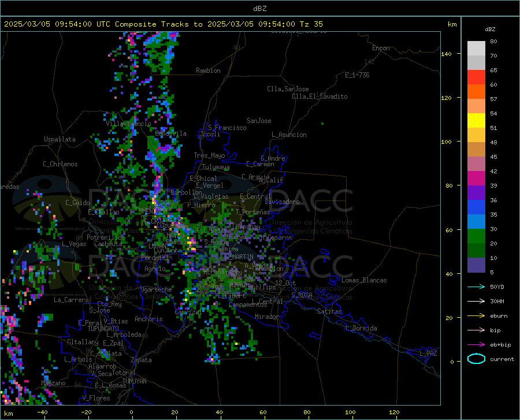Pick the brown 45–48 dBZ legend swatch
The image size is (520, 420).
pyautogui.click(x=476, y=150)
